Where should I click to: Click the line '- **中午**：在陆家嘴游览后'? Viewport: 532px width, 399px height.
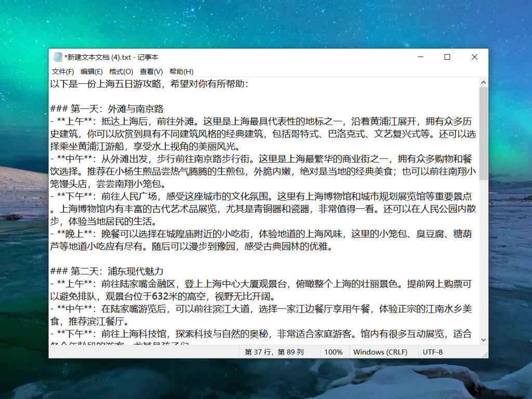(261, 309)
